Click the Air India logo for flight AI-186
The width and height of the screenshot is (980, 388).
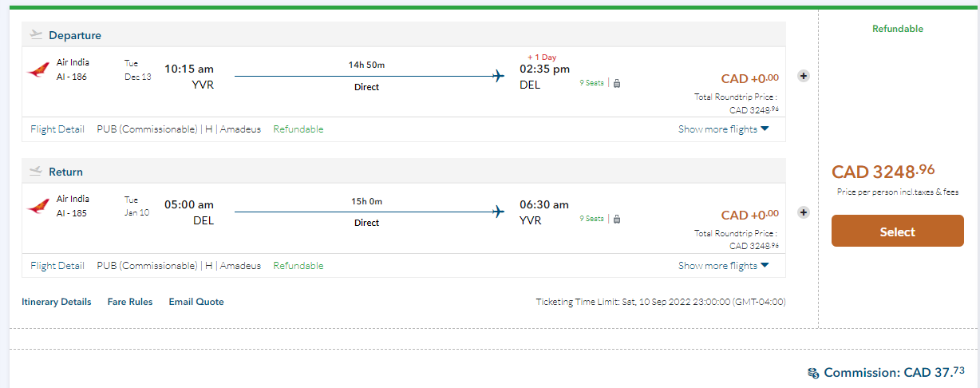coord(37,70)
